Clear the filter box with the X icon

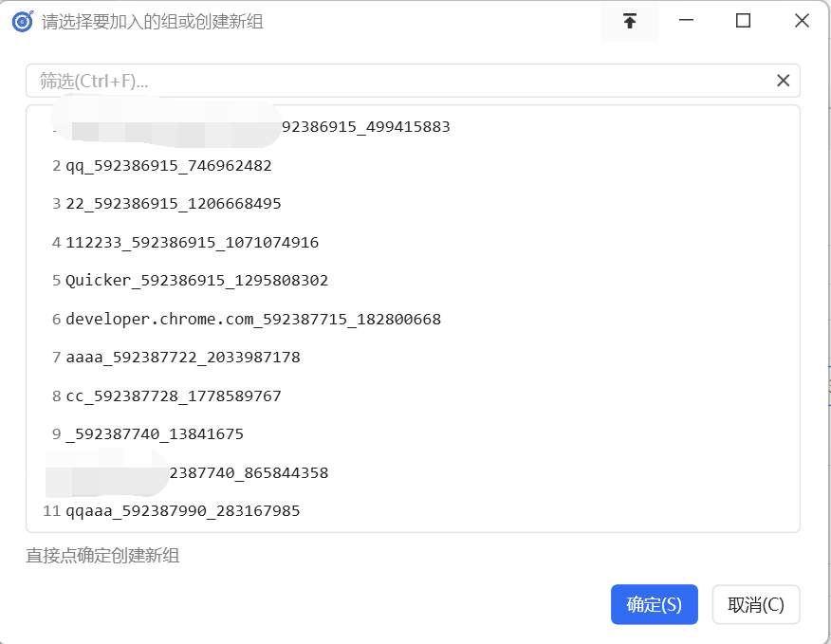784,81
